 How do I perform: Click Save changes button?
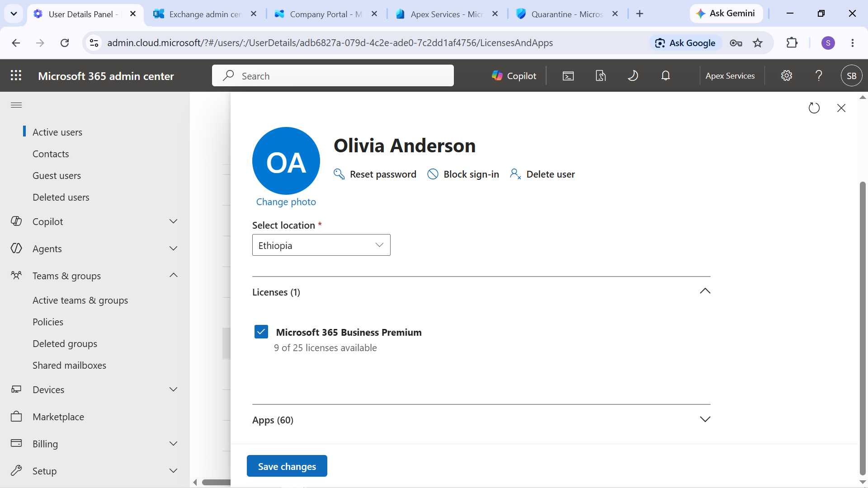287,466
